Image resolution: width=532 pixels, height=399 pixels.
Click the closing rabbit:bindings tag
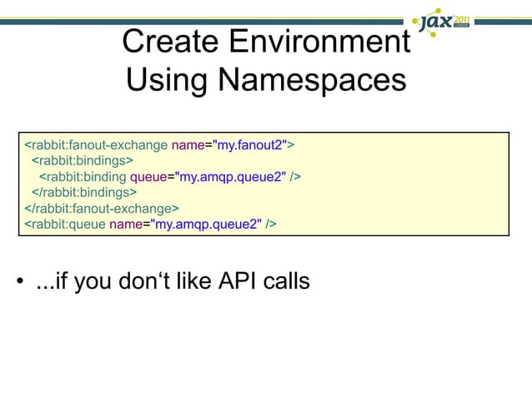(x=84, y=193)
